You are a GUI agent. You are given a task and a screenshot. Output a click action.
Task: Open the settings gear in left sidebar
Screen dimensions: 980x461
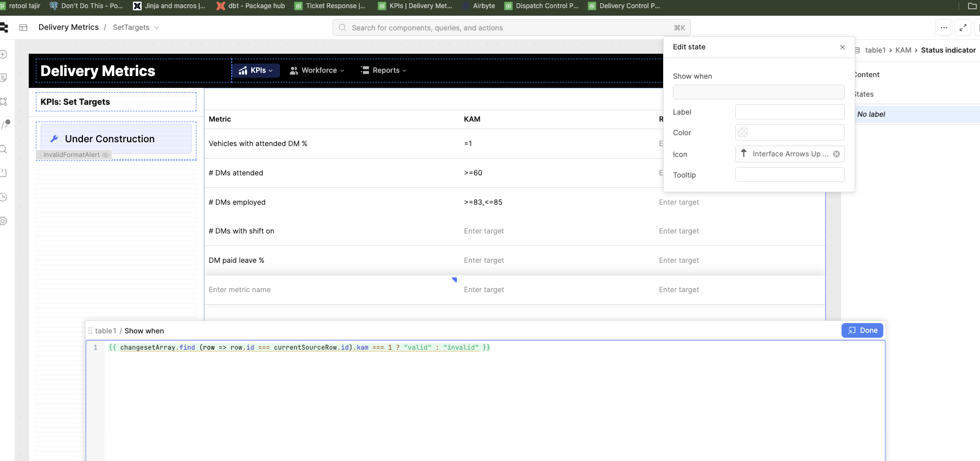click(x=3, y=221)
